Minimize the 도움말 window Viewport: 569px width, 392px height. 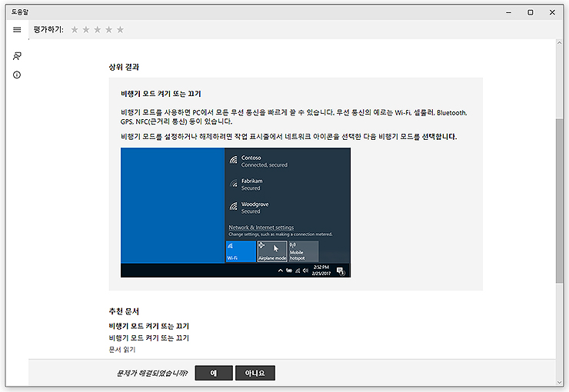509,12
